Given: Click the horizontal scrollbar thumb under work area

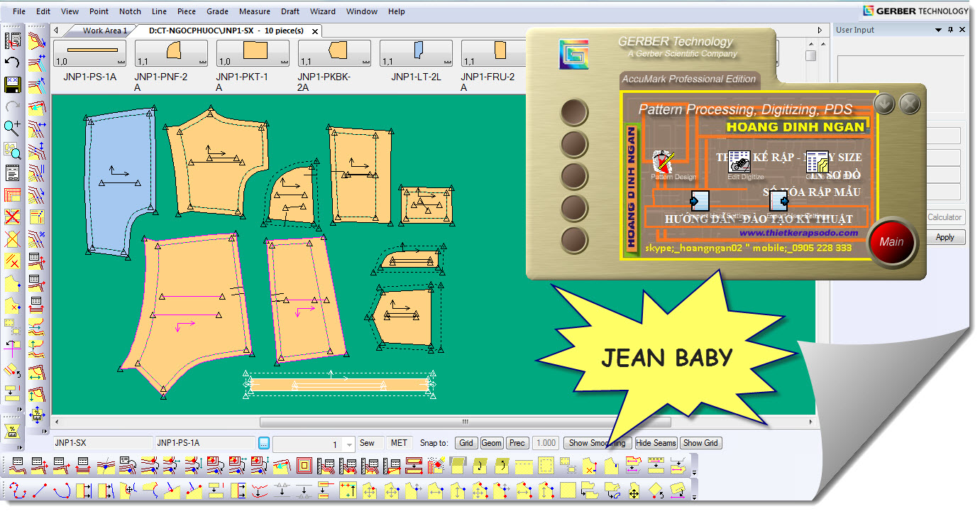Looking at the screenshot, I should tap(466, 422).
